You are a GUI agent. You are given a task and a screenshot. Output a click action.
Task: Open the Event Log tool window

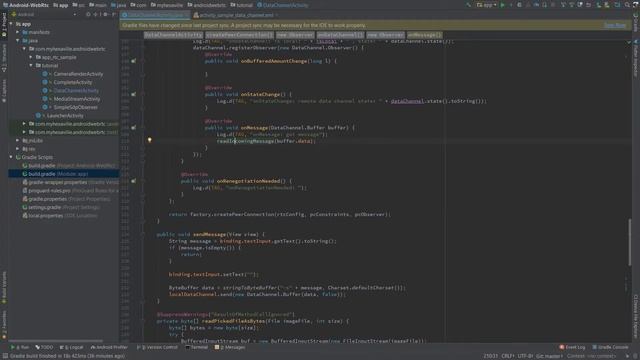(x=572, y=347)
